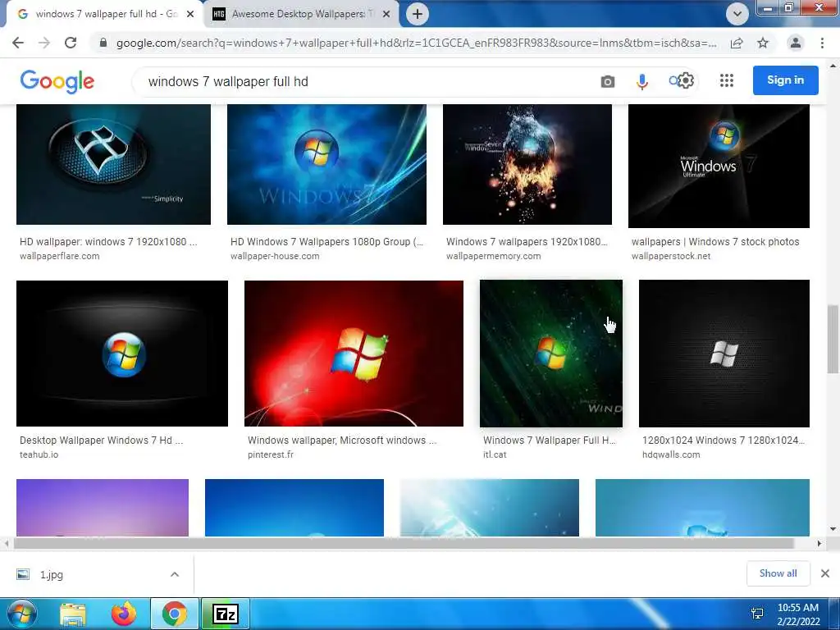This screenshot has height=630, width=840.
Task: Open the Google apps grid
Action: coord(727,80)
